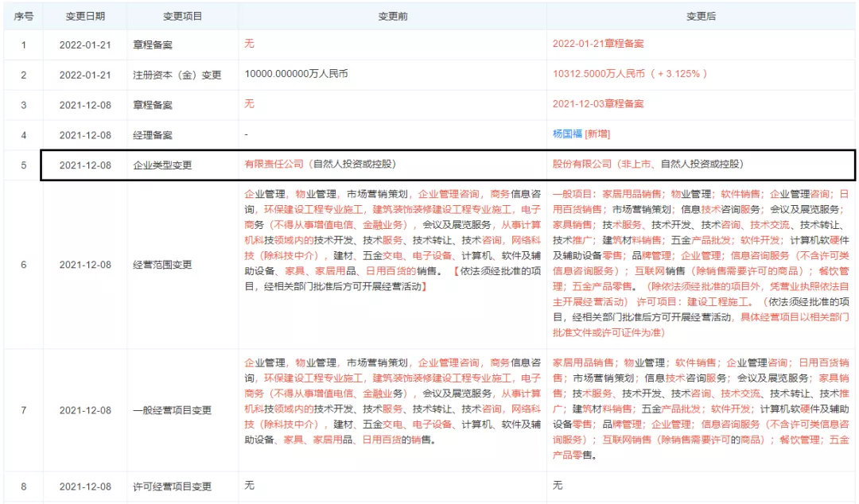859x504 pixels.
Task: Select the 2021-12-03章程备案 after-change cell
Action: click(598, 104)
